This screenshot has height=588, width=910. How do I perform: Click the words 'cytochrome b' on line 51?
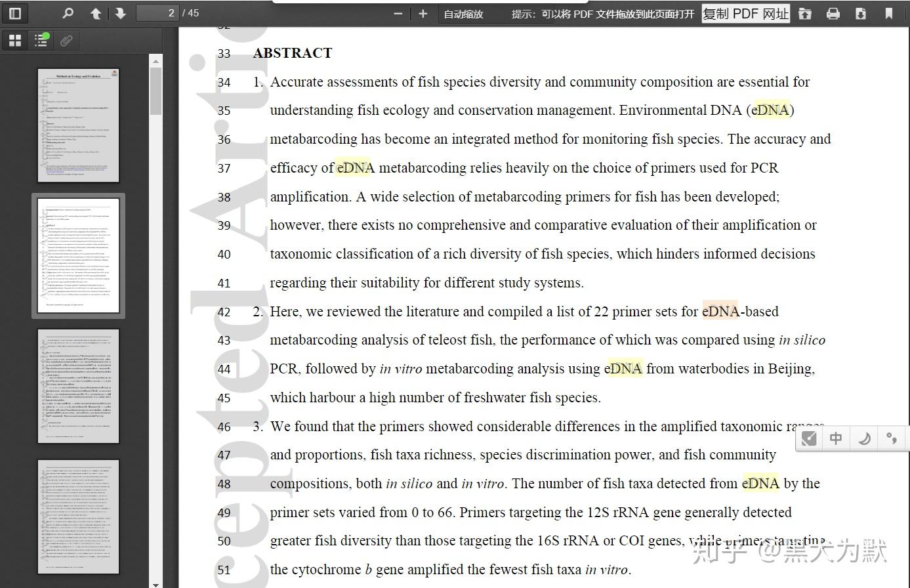pyautogui.click(x=332, y=570)
